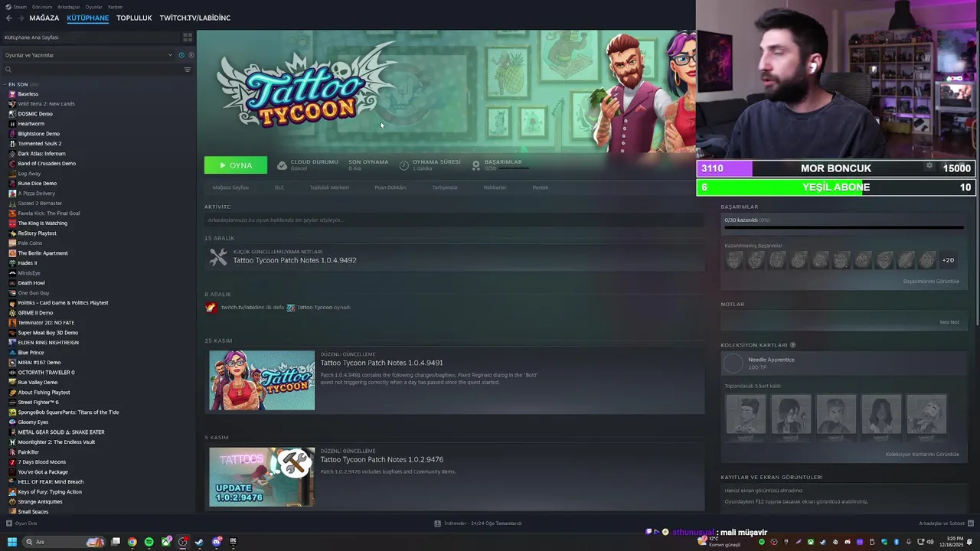Click the play time clock icon
Screen dimensions: 980x551
click(x=404, y=165)
